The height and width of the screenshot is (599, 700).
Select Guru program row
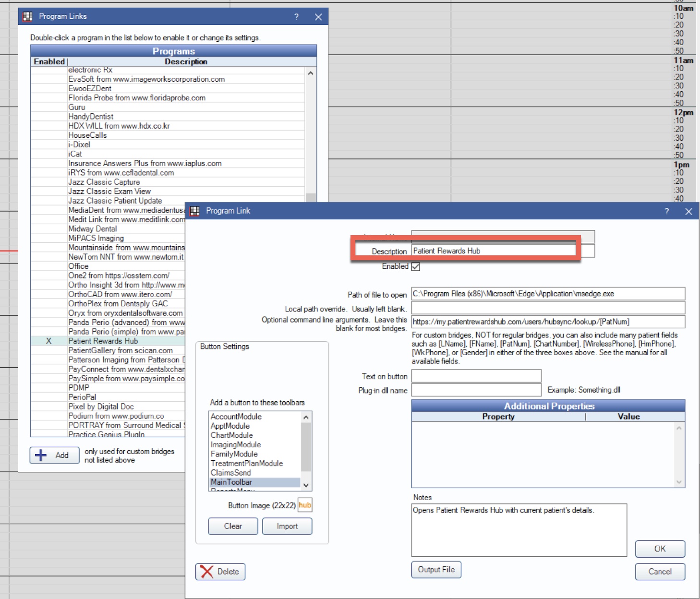click(168, 107)
